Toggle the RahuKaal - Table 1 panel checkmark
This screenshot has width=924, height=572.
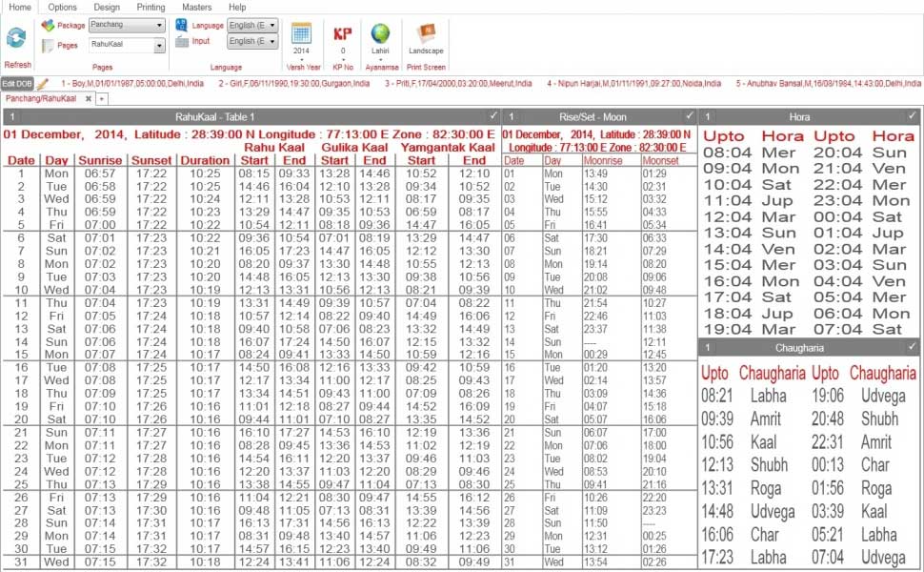493,116
